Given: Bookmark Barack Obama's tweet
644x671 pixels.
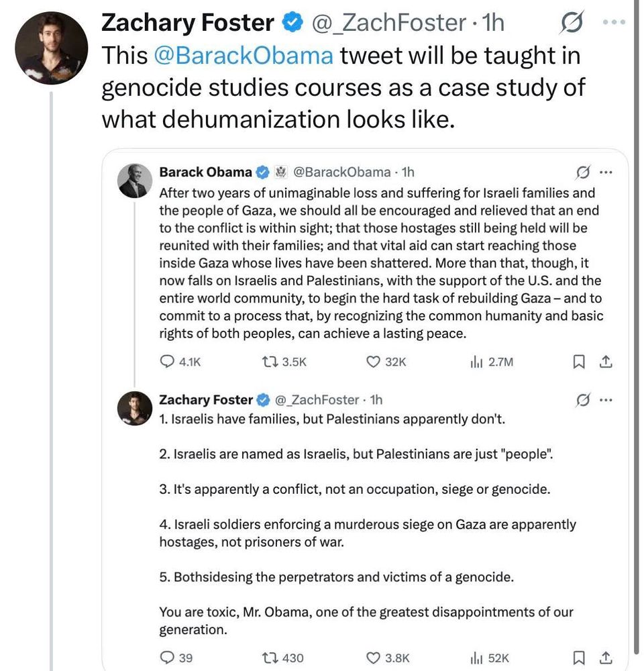Looking at the screenshot, I should click(x=578, y=362).
